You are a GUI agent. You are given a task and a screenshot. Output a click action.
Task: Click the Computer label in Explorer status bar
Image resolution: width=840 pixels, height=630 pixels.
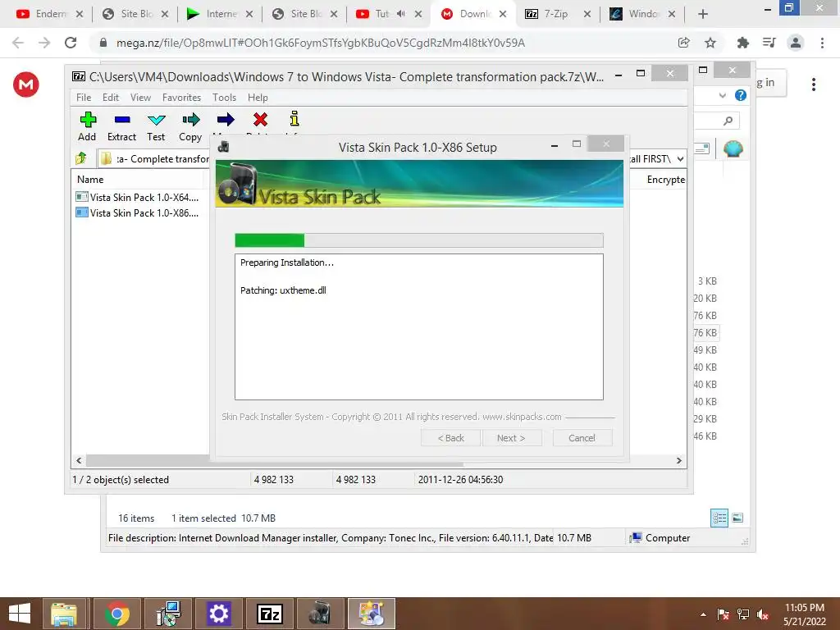coord(668,538)
